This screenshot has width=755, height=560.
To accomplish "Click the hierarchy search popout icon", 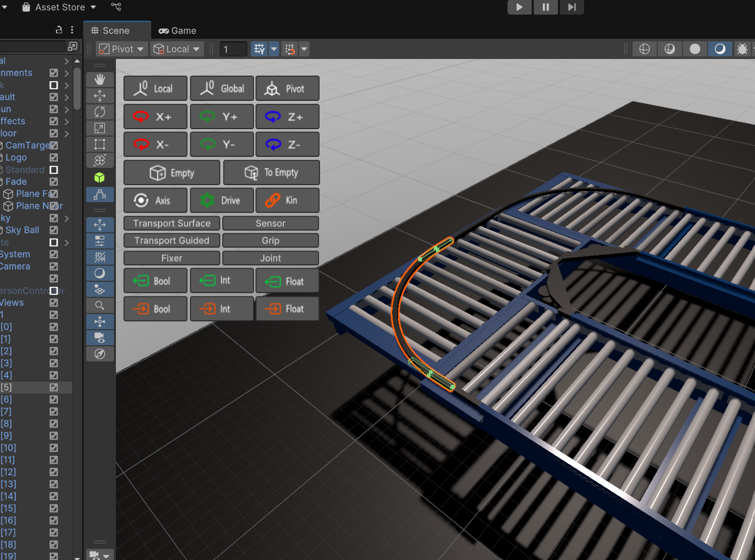I will (73, 46).
